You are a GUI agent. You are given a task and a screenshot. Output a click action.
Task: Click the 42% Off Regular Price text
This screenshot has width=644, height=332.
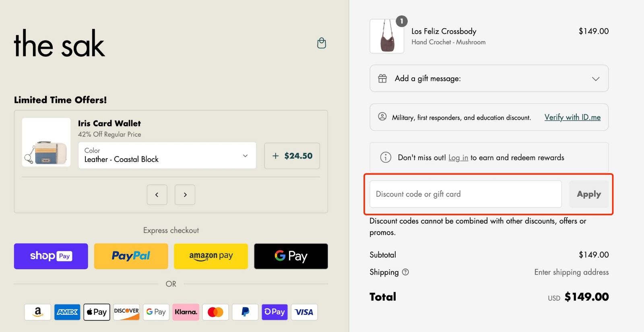(x=109, y=134)
